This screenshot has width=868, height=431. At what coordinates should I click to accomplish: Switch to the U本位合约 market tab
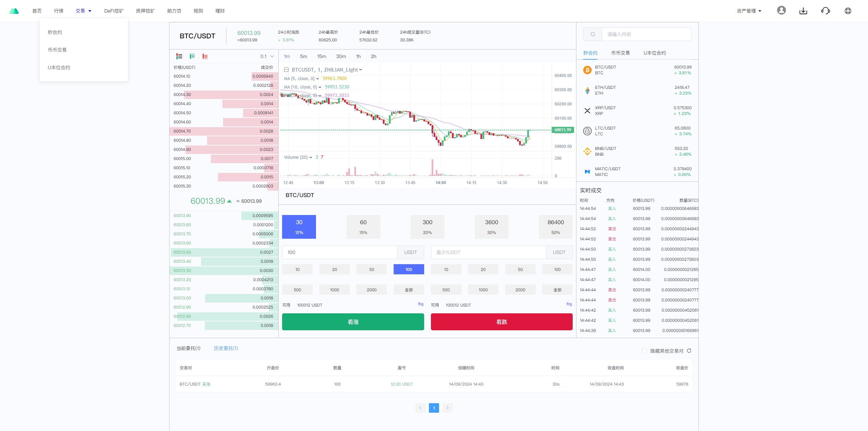[654, 53]
